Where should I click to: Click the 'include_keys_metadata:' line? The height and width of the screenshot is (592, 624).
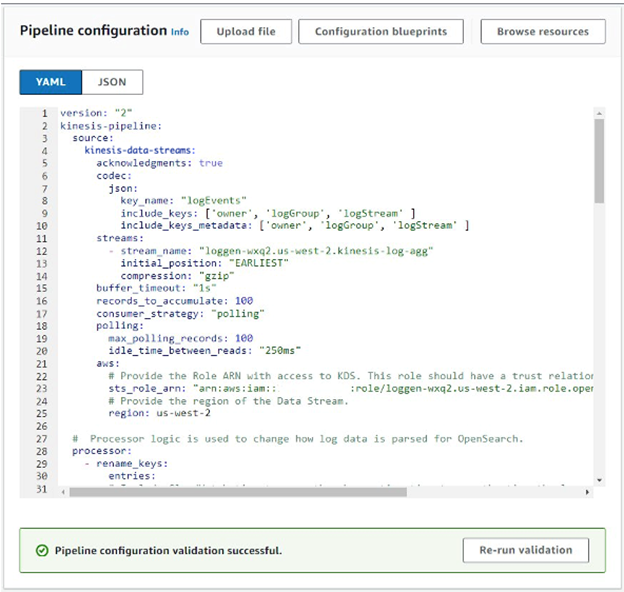pos(295,226)
